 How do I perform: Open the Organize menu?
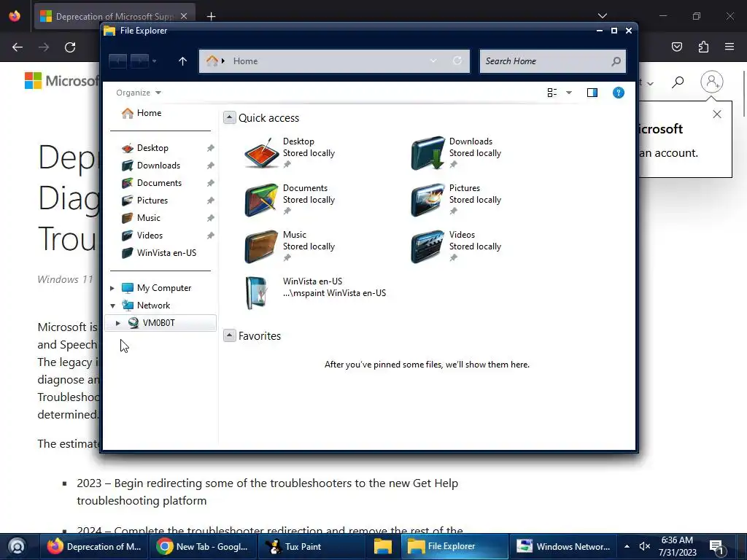[x=139, y=93]
